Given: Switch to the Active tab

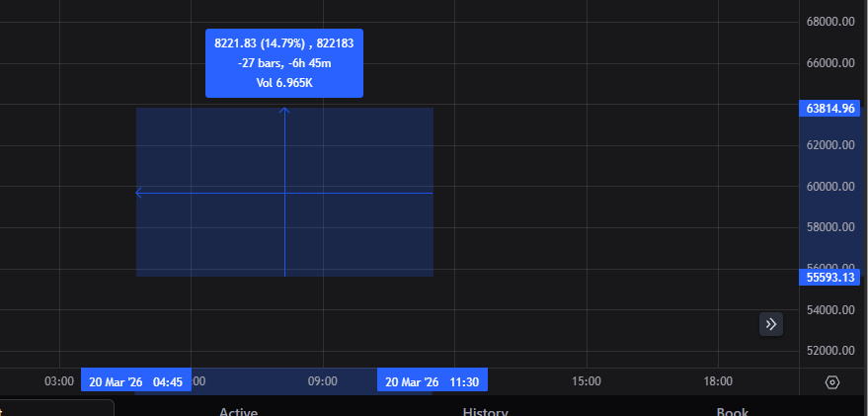Looking at the screenshot, I should click(238, 411).
